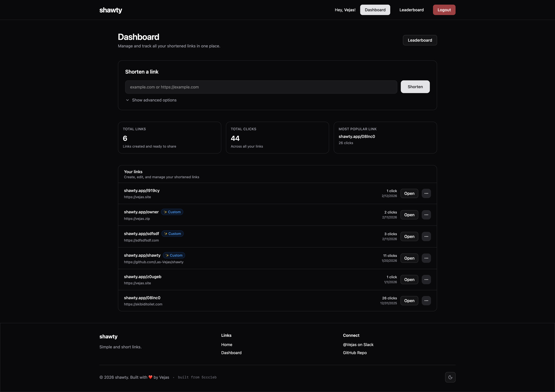
Task: Click most popular link shawty.app/08lnc0 card
Action: pyautogui.click(x=357, y=137)
